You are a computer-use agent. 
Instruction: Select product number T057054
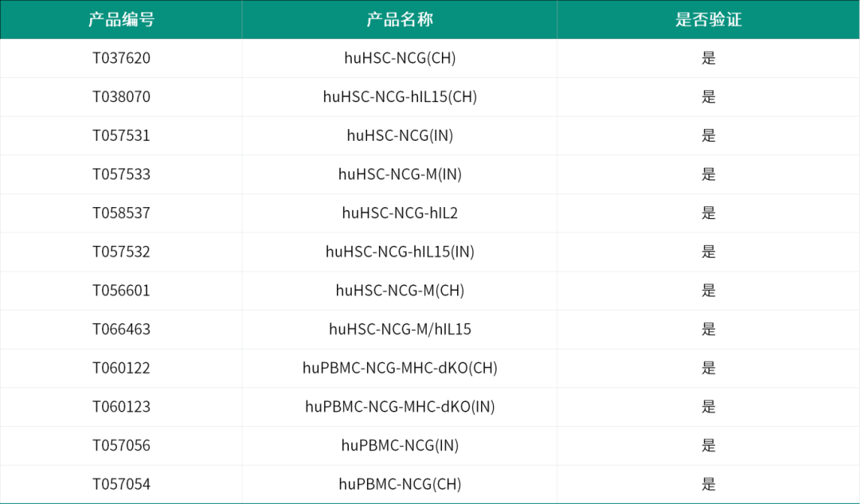[x=121, y=484]
